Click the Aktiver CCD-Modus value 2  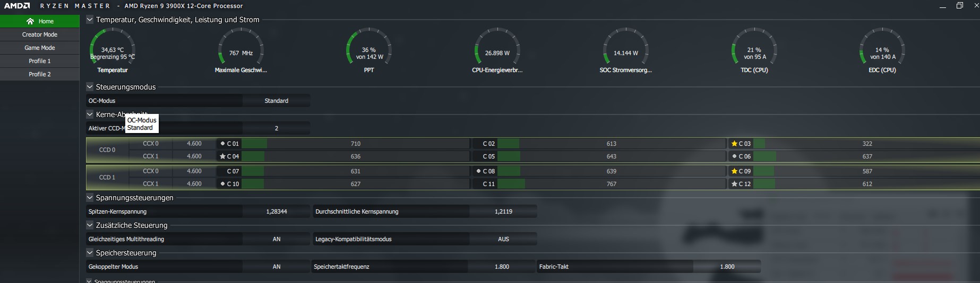click(x=277, y=128)
